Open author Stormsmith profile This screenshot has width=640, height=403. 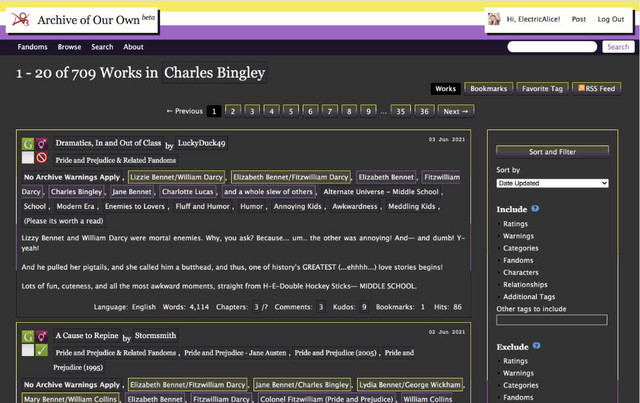[x=156, y=336]
